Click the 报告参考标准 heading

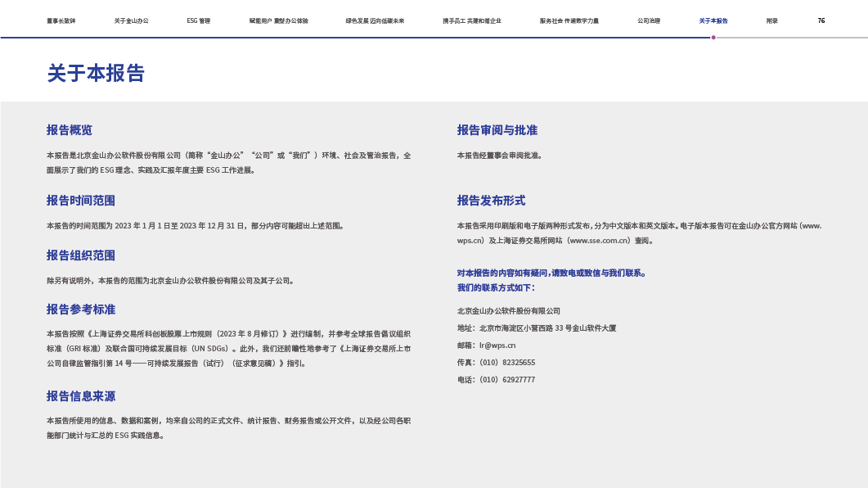point(81,310)
